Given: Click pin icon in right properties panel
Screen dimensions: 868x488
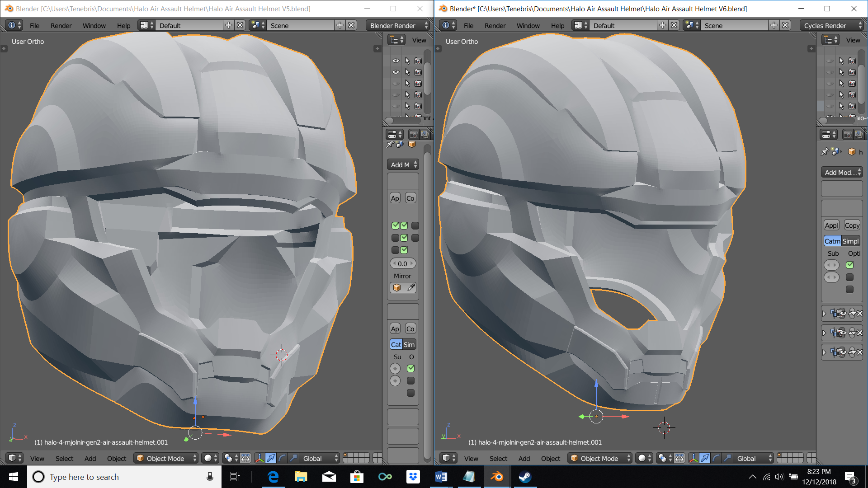Looking at the screenshot, I should (825, 152).
